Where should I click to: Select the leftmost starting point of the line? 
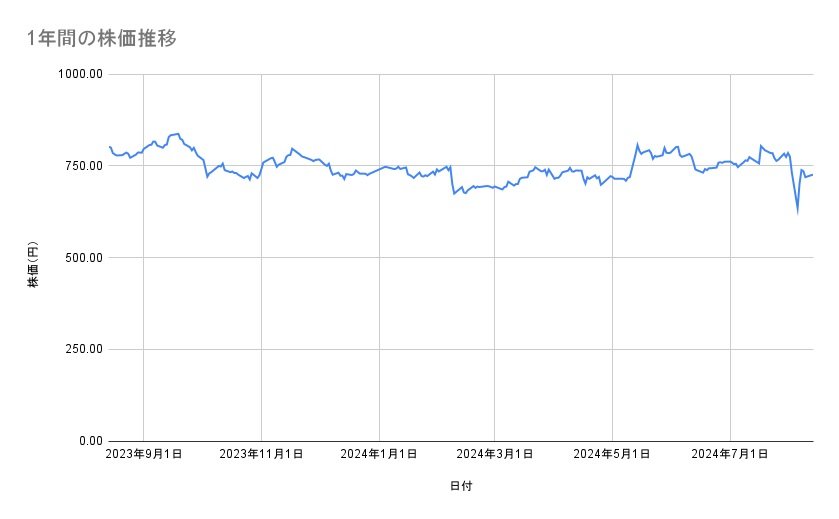pyautogui.click(x=109, y=147)
